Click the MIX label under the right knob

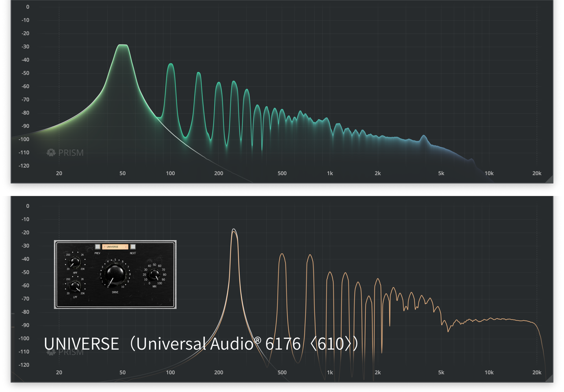click(154, 286)
